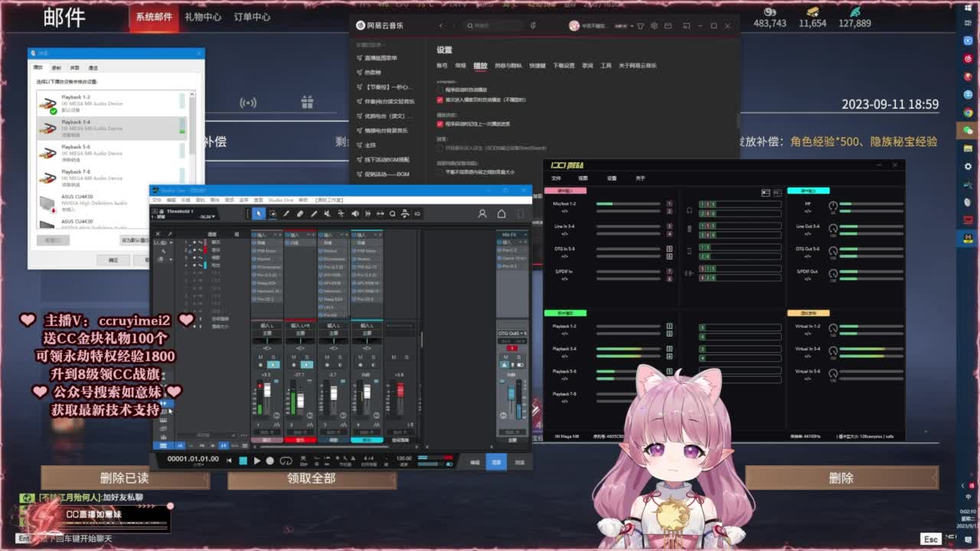This screenshot has width=980, height=551.
Task: Click the first layout view icon in IXI MEGA
Action: coord(765,192)
